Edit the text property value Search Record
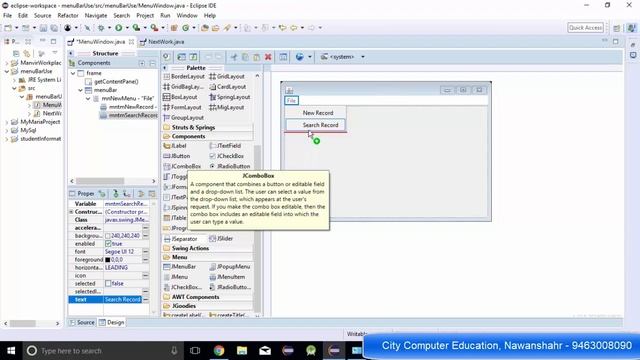Image resolution: width=640 pixels, height=360 pixels. (x=123, y=300)
